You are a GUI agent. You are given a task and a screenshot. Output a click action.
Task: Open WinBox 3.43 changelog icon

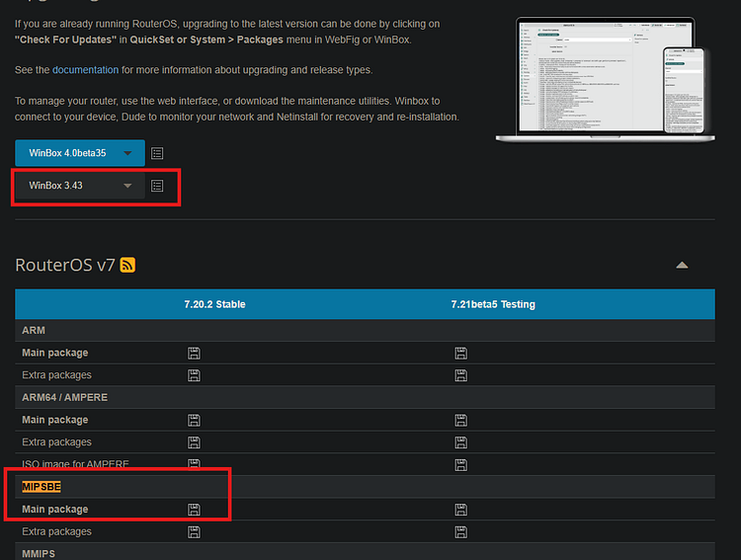click(x=157, y=186)
